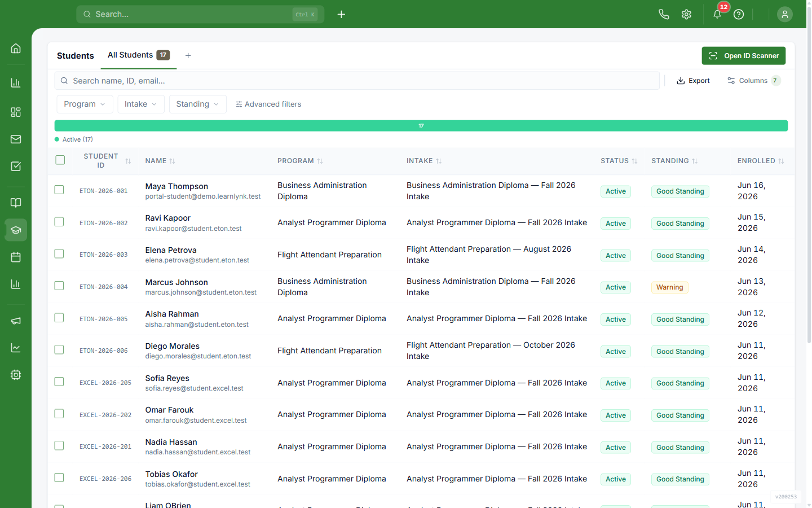812x508 pixels.
Task: Toggle the select-all header checkbox
Action: (x=60, y=160)
